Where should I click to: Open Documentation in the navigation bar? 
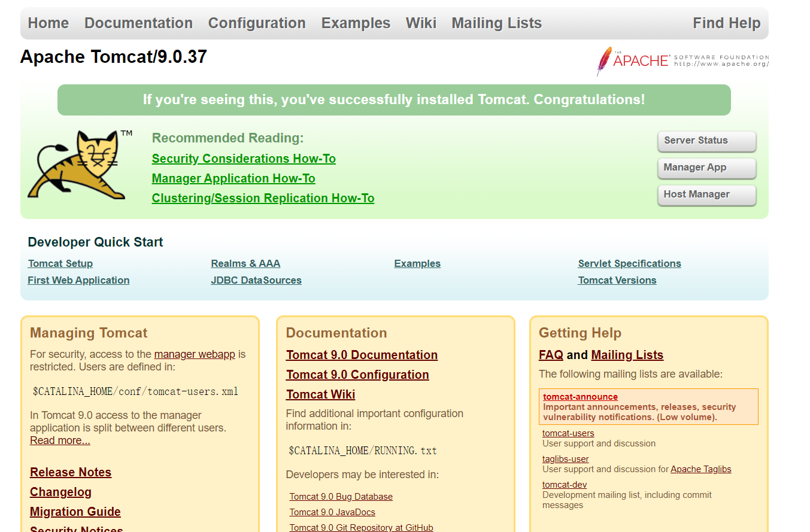pos(138,23)
